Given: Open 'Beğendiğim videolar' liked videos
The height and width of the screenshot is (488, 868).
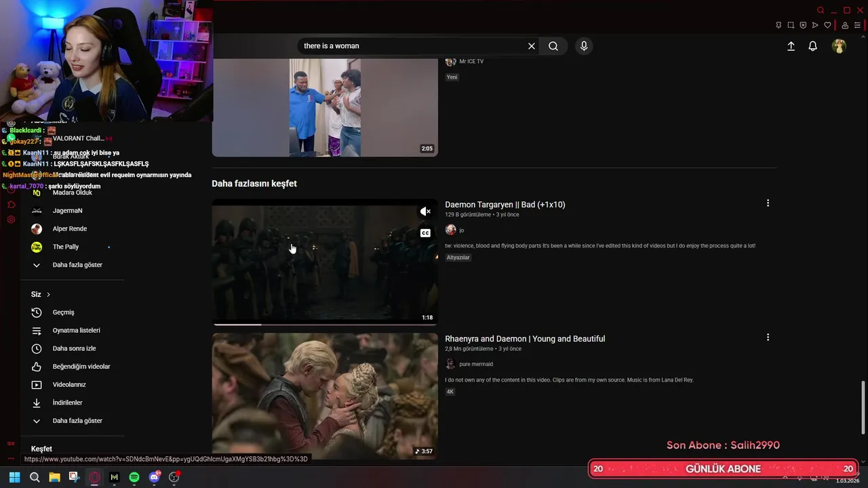Looking at the screenshot, I should pyautogui.click(x=81, y=367).
